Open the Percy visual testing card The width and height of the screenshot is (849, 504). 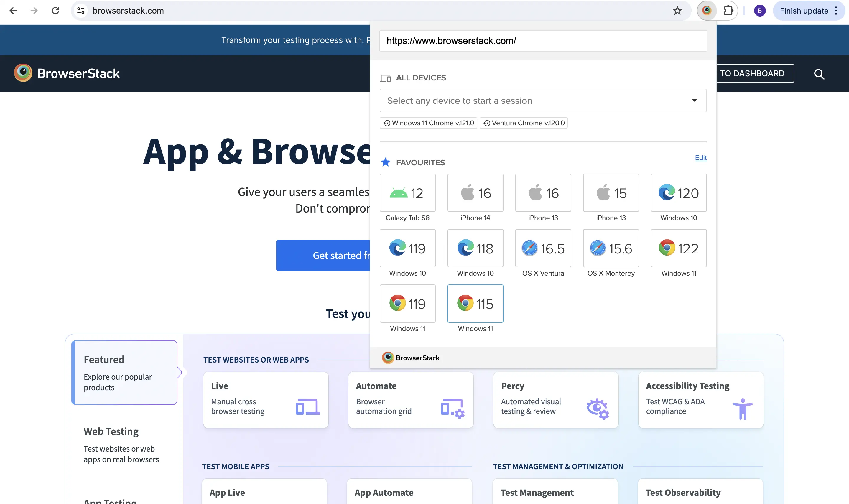point(556,400)
